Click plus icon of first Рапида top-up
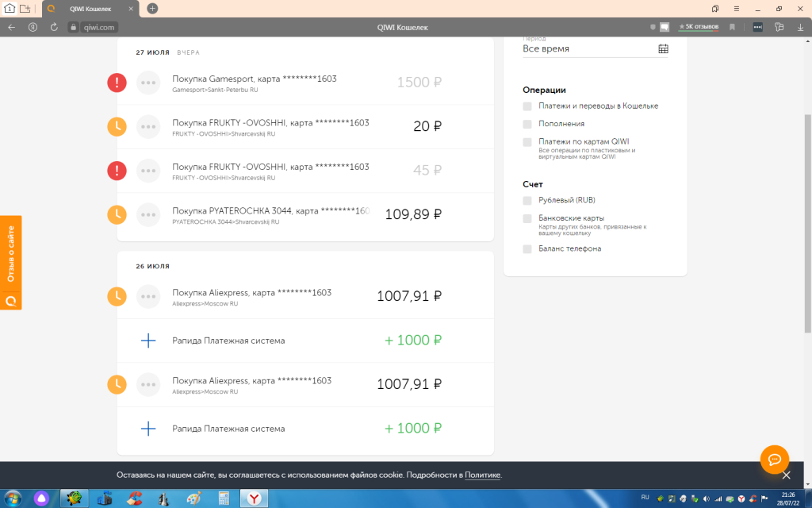Image resolution: width=812 pixels, height=508 pixels. [x=148, y=341]
